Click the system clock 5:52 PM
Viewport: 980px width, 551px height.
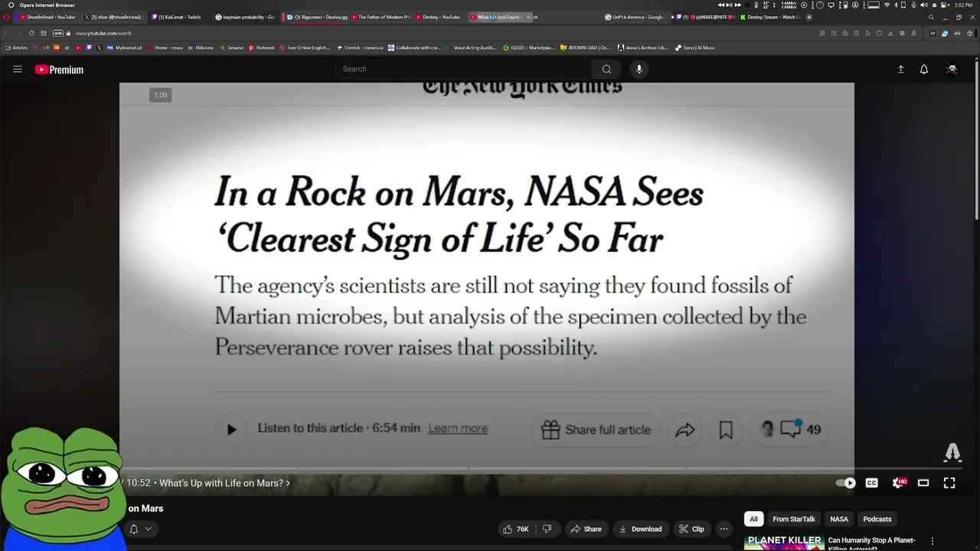click(963, 5)
